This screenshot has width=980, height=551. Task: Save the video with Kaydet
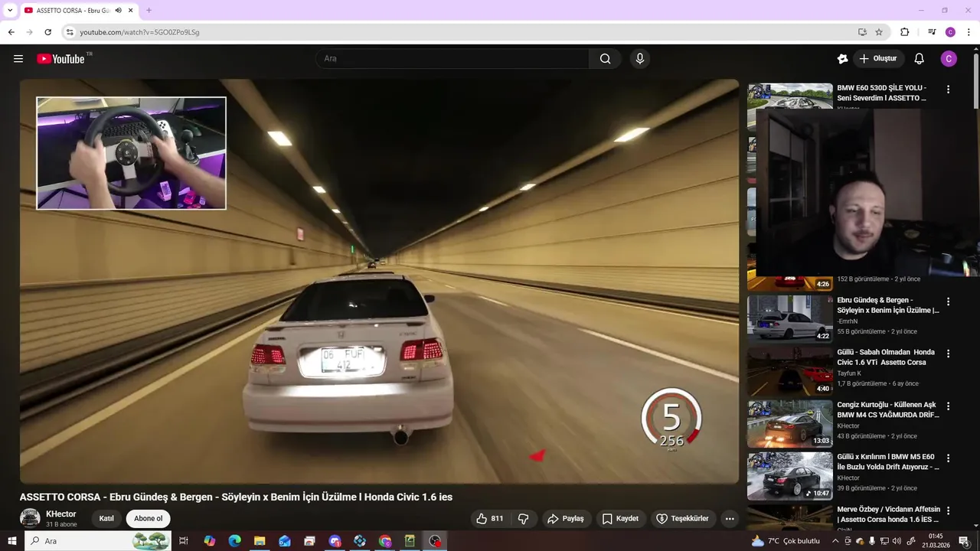tap(620, 519)
